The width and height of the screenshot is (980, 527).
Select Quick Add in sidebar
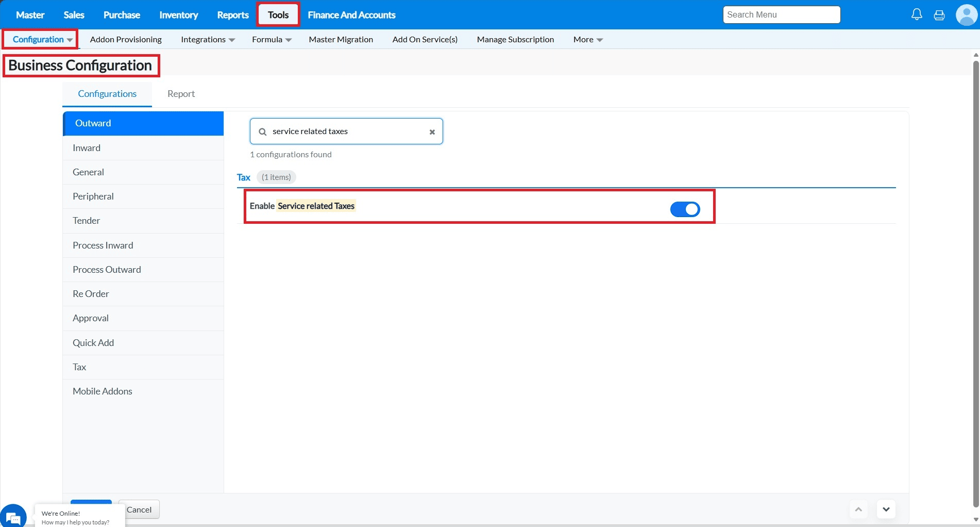(143, 343)
